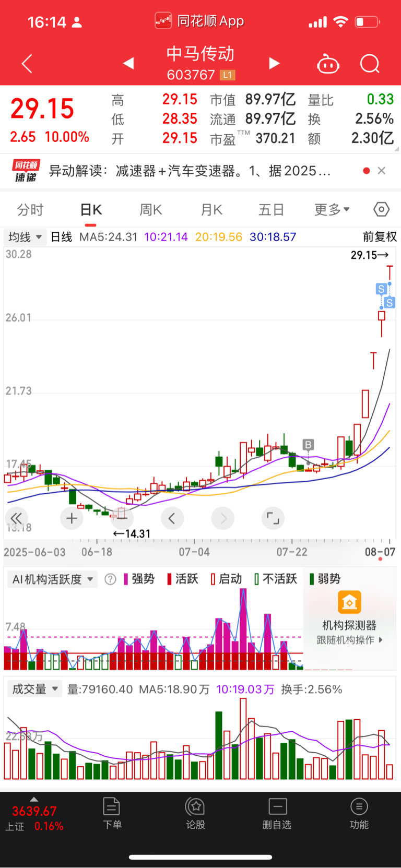Tap the B buy marker on chart
401x868 pixels.
point(308,445)
